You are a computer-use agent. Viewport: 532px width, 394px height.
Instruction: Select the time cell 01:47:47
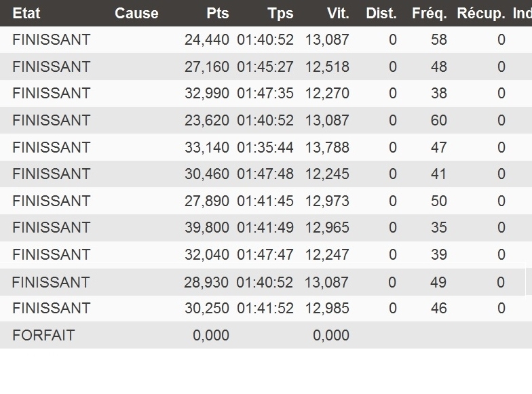(x=265, y=254)
